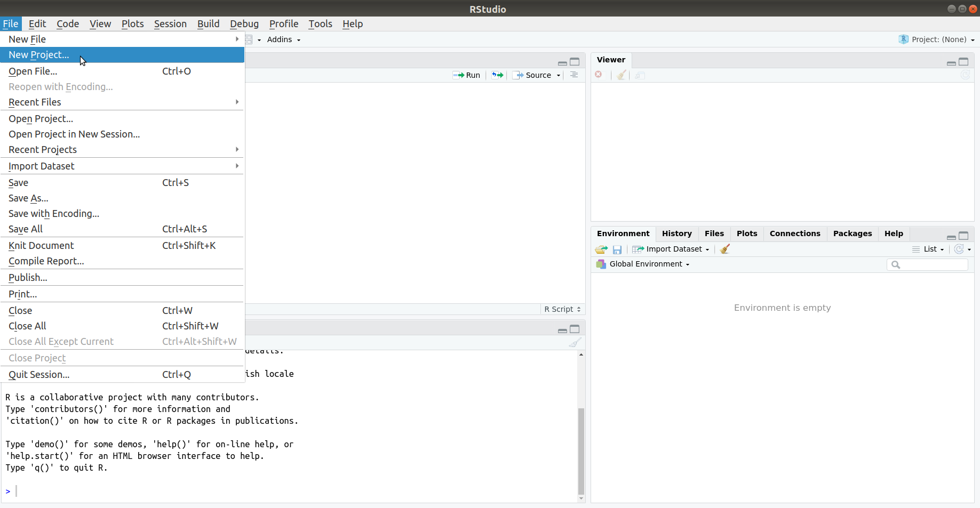Switch to the Packages tab
Image resolution: width=980 pixels, height=508 pixels.
click(x=852, y=233)
